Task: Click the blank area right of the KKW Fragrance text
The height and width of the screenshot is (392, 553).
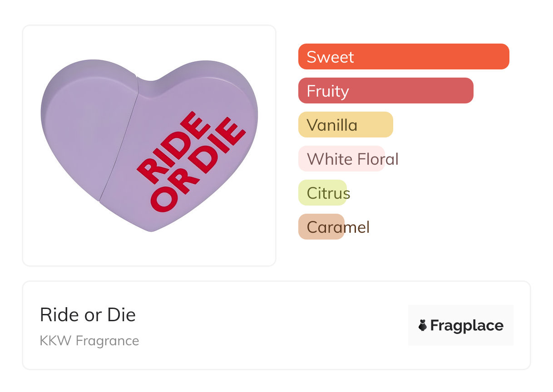Action: click(x=272, y=341)
